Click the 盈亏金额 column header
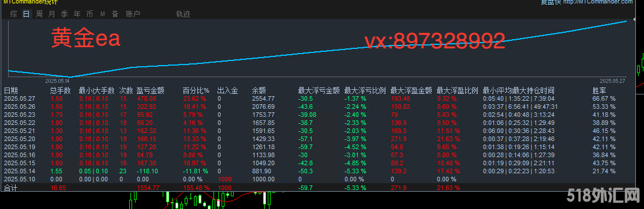 [150, 90]
